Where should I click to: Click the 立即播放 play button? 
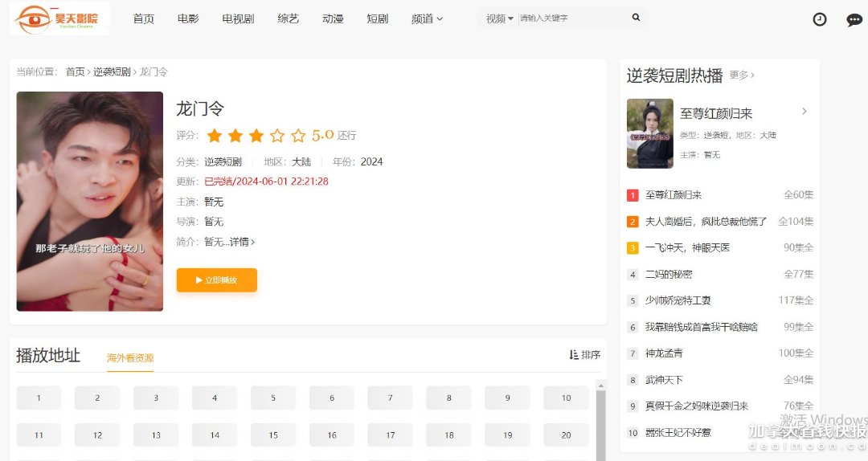tap(217, 280)
